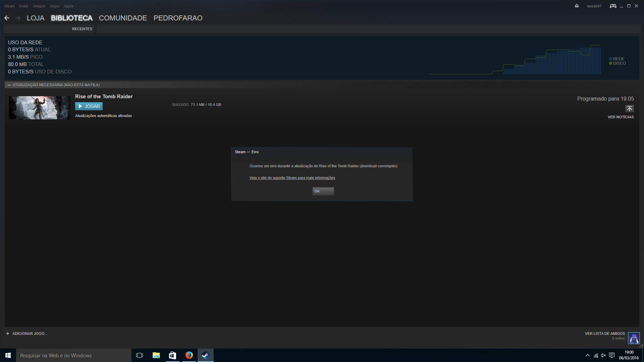Switch to the Comunidade tab
Viewport: 644px width, 362px height.
pyautogui.click(x=123, y=18)
